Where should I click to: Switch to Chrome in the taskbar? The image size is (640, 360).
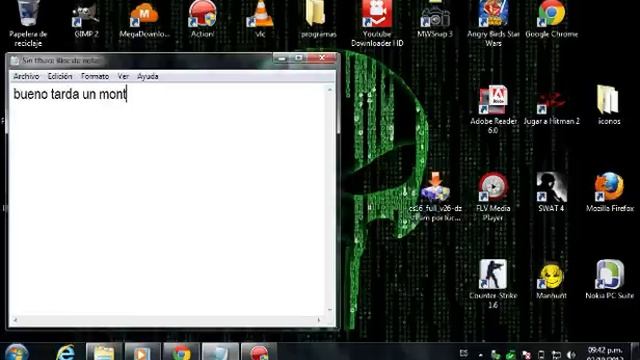(x=181, y=352)
